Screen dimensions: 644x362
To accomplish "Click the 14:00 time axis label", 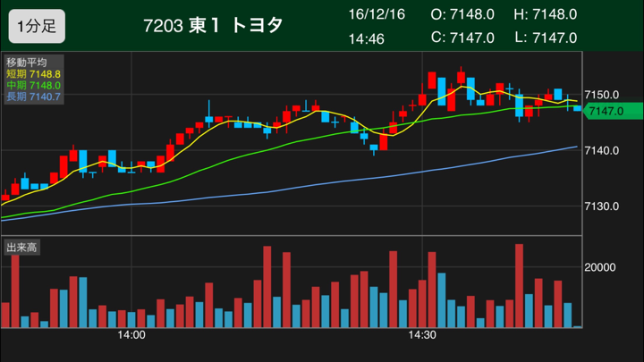I will pos(131,336).
